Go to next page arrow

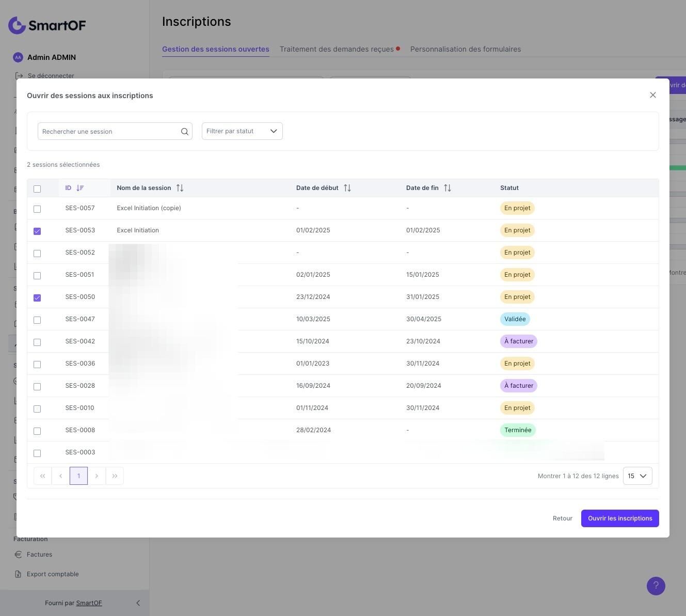point(97,476)
